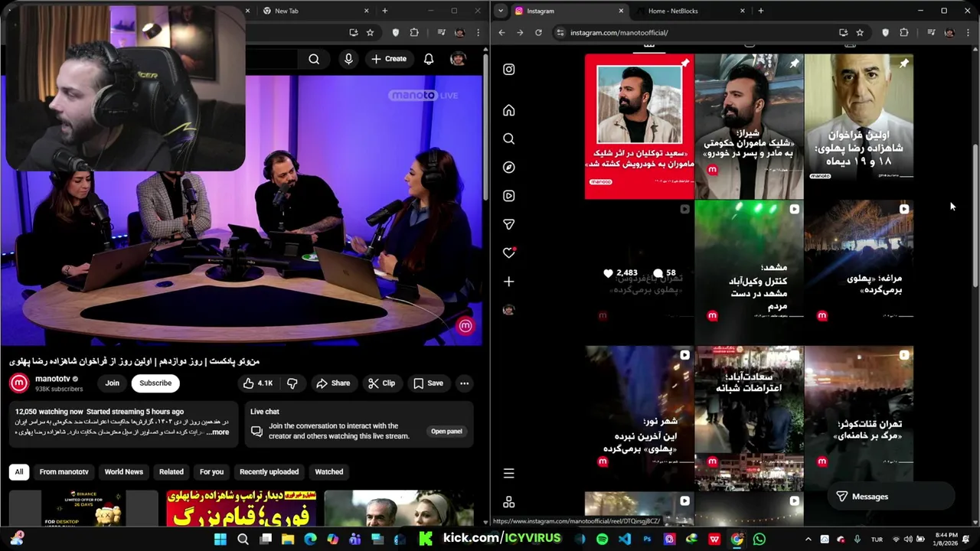Open the Instagram Messages floating button
The width and height of the screenshot is (980, 551).
(891, 497)
